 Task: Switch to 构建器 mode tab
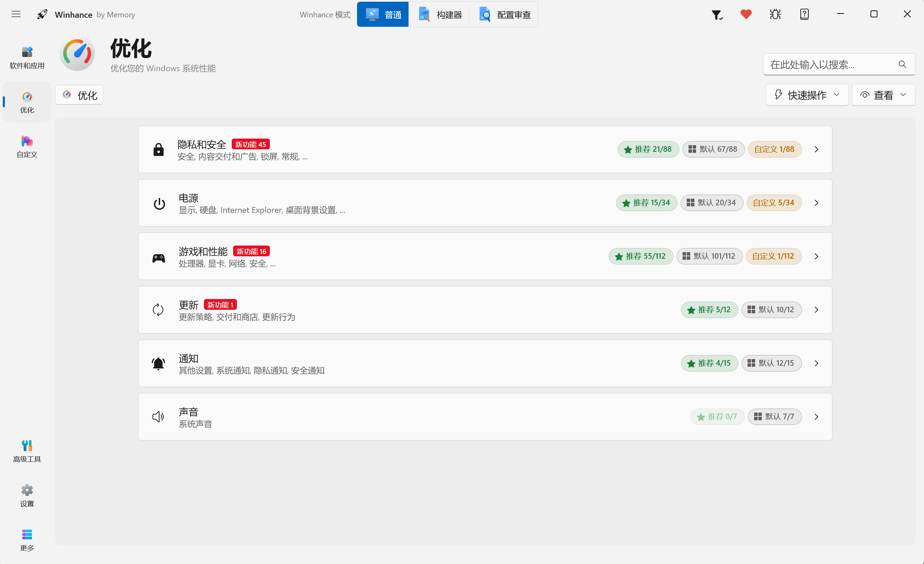pos(440,15)
